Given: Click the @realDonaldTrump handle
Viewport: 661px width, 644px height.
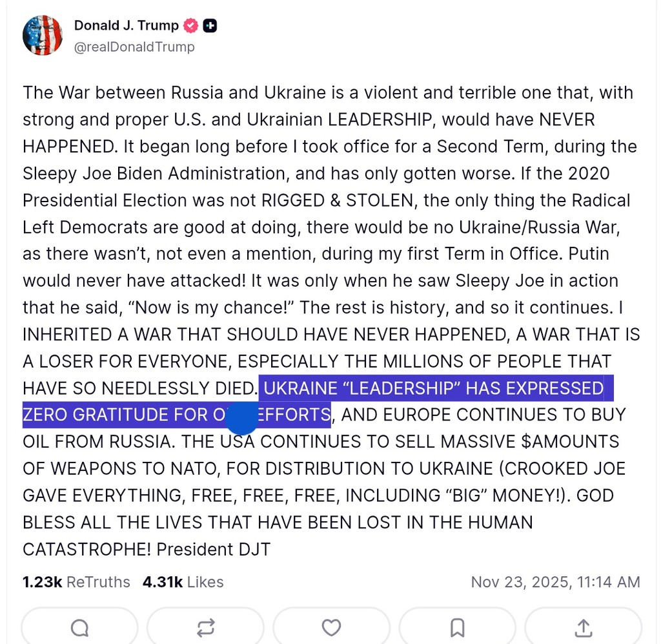Looking at the screenshot, I should click(134, 47).
